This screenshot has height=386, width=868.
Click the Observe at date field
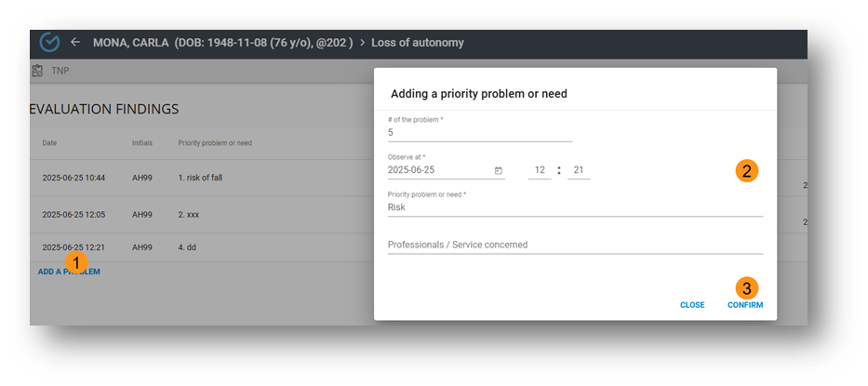click(x=437, y=171)
